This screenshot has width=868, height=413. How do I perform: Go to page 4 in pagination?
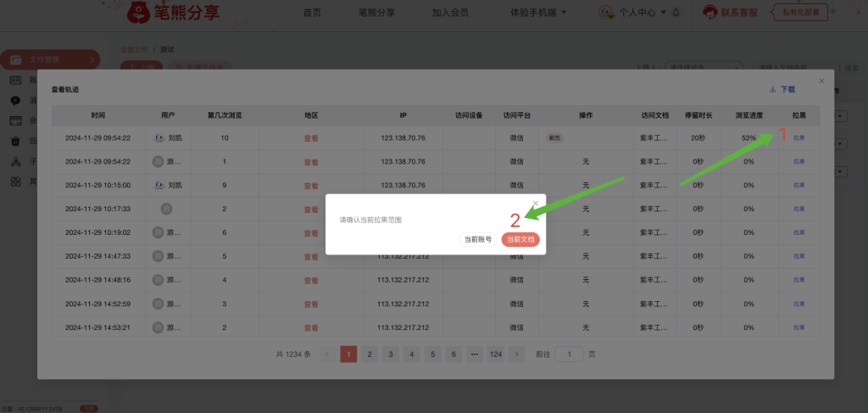(411, 354)
